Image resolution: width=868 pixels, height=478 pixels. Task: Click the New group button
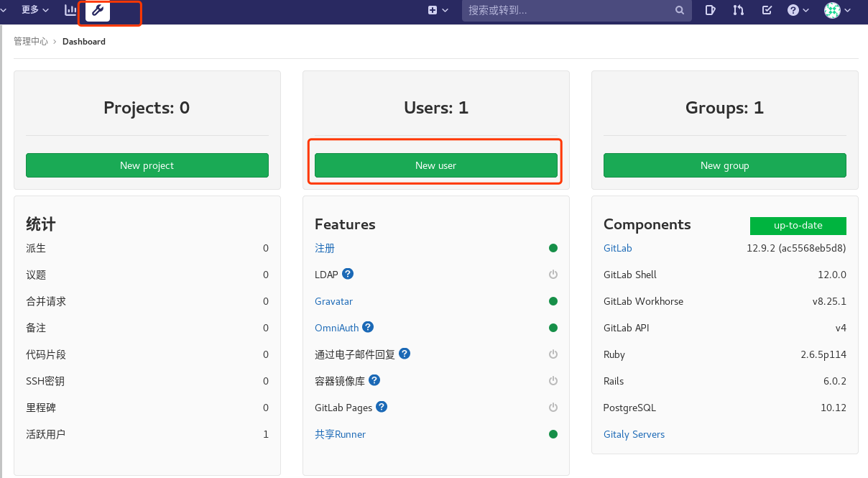pos(724,165)
